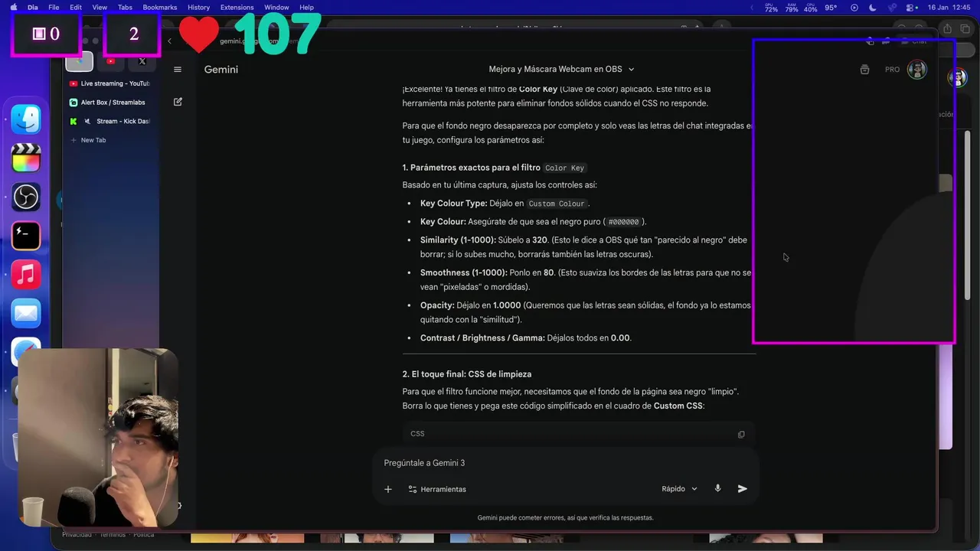Screen dimensions: 980x551
Task: Click the GPU 72% stat in menu bar
Action: [x=771, y=8]
